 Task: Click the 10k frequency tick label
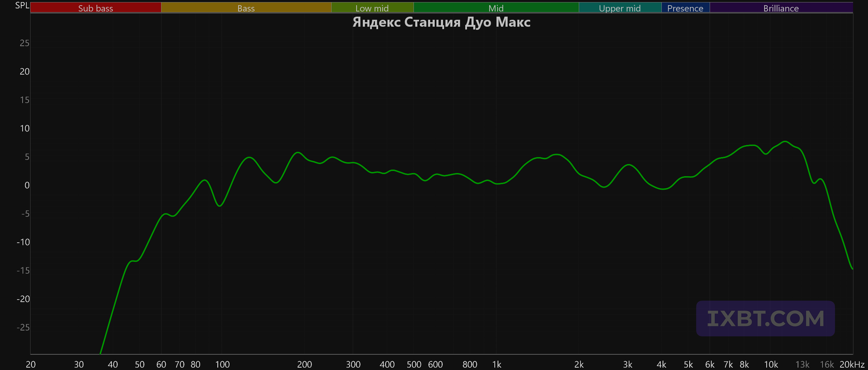pos(771,364)
